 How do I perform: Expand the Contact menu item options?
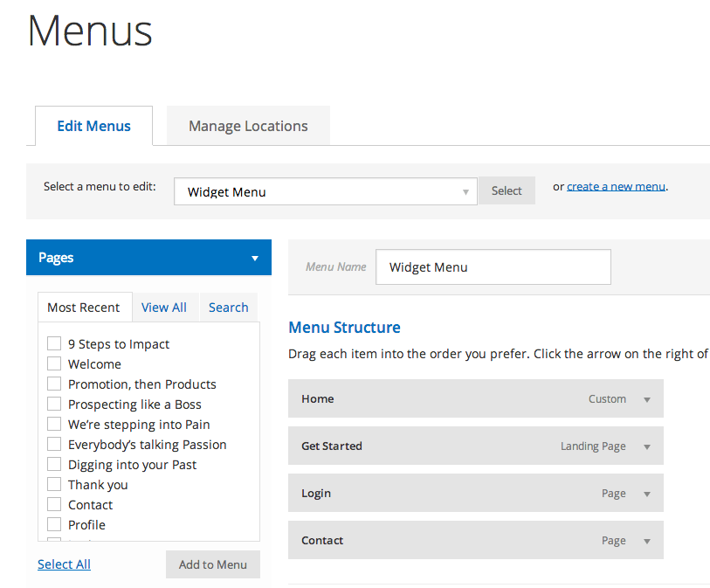coord(645,539)
